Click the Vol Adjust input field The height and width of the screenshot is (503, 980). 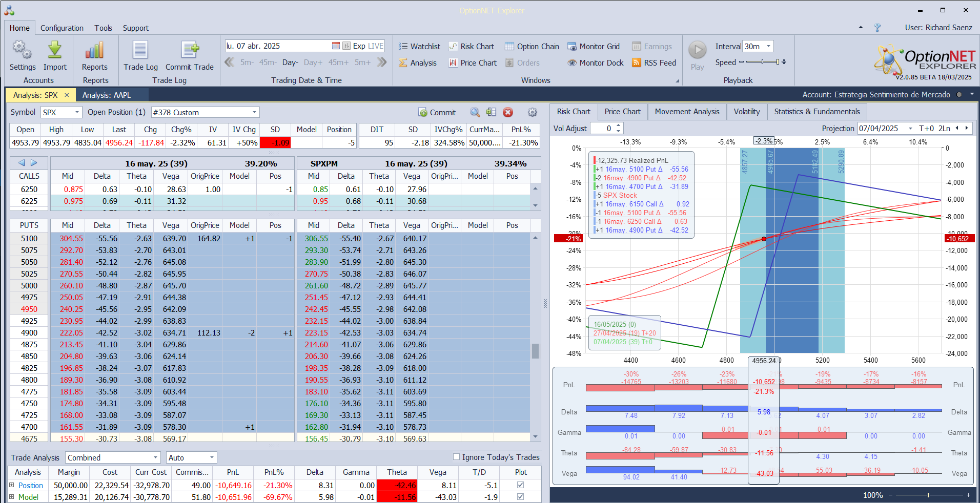(602, 129)
